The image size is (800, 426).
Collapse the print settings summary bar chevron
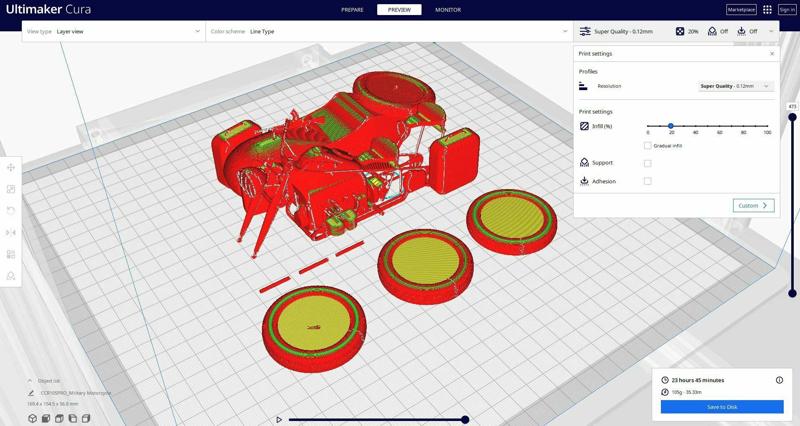771,32
